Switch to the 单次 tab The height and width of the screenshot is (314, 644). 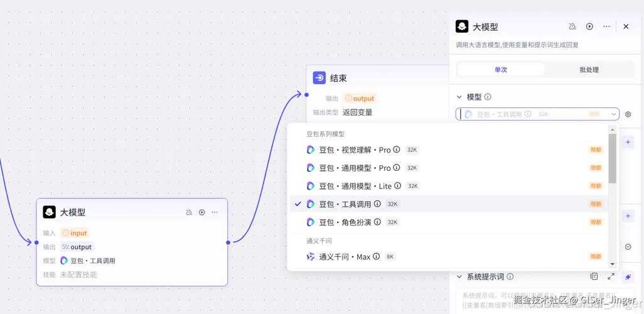[501, 70]
